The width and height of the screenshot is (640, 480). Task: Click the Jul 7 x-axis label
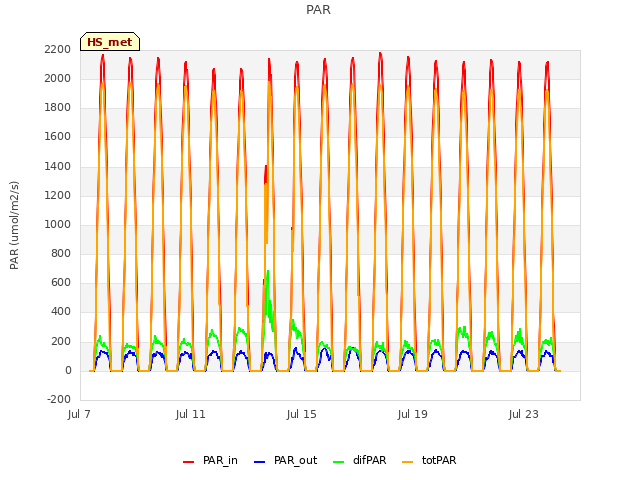(79, 414)
